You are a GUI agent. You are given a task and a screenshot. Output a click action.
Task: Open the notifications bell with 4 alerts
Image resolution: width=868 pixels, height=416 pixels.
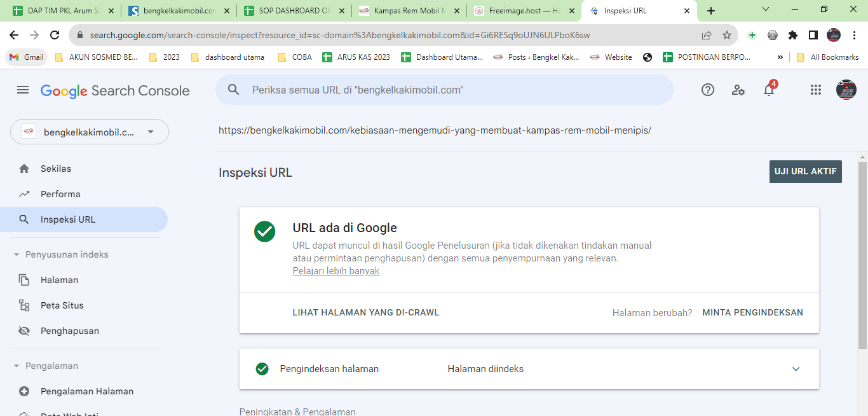click(x=769, y=89)
